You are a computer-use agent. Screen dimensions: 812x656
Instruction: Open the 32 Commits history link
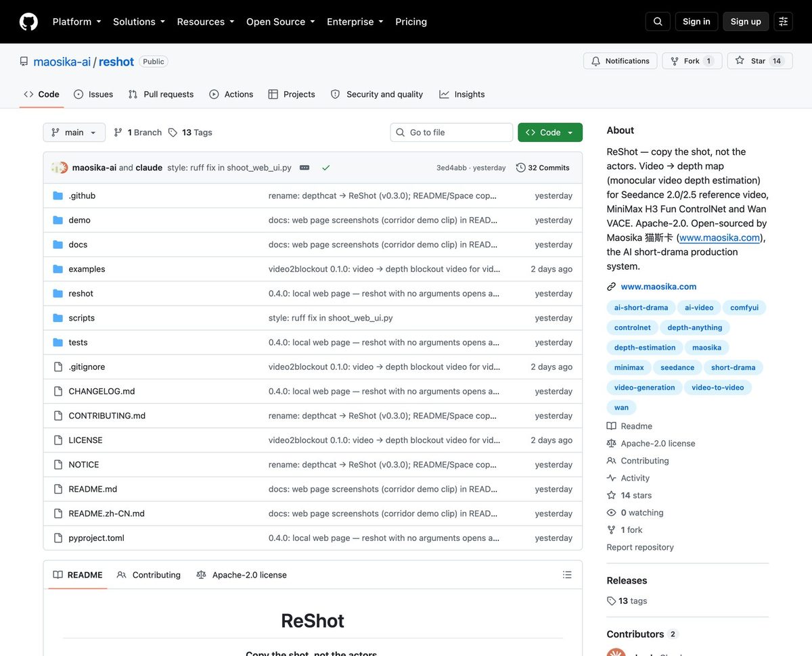pos(543,168)
